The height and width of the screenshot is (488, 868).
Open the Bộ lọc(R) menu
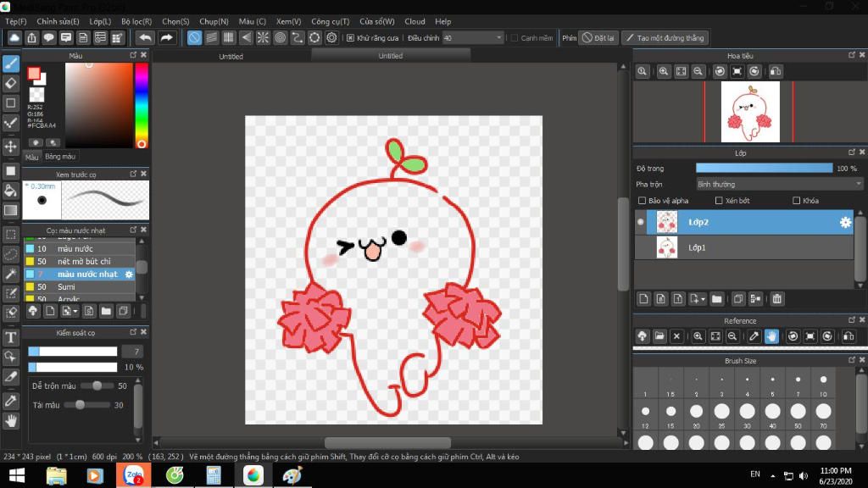point(136,21)
